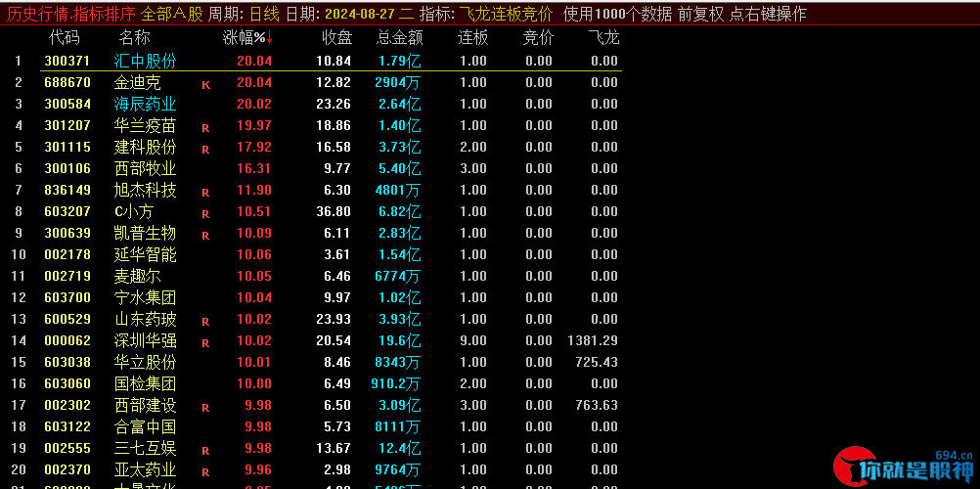The height and width of the screenshot is (489, 980).
Task: Click the R marker next to 旭杰科技
Action: click(x=205, y=194)
